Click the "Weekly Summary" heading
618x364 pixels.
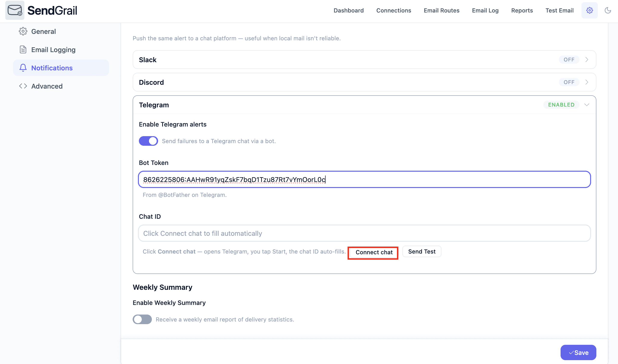coord(162,287)
